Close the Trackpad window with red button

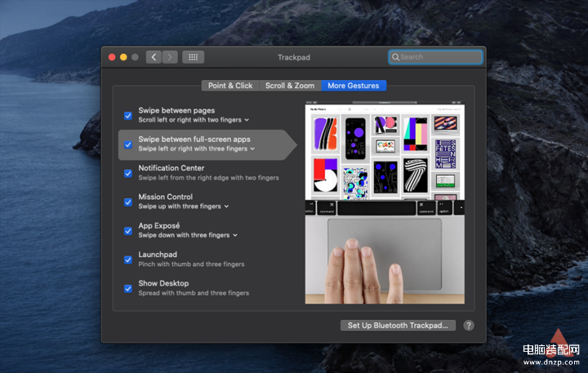click(112, 57)
